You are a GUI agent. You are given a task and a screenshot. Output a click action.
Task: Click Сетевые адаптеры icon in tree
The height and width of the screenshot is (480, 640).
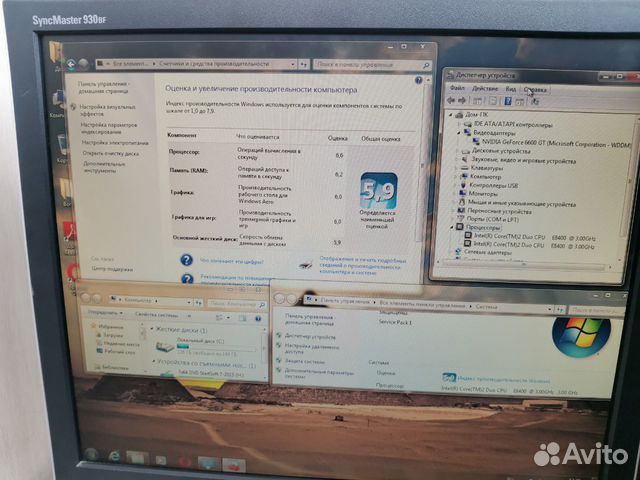[x=458, y=252]
